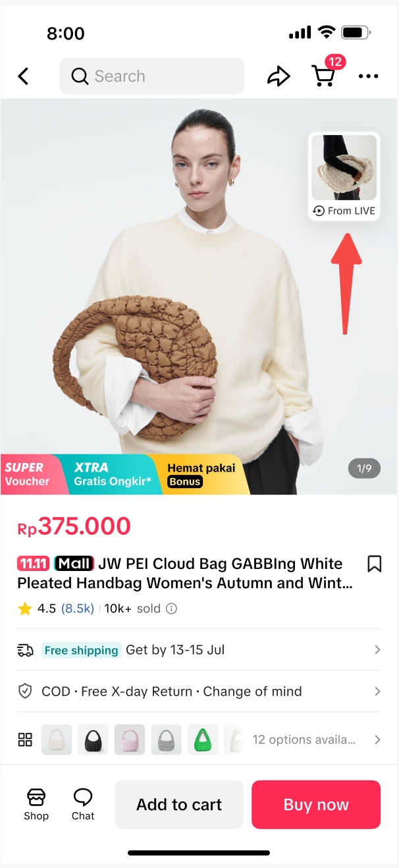Open the grid icon for product options
Screen dimensions: 399x868
tap(25, 740)
